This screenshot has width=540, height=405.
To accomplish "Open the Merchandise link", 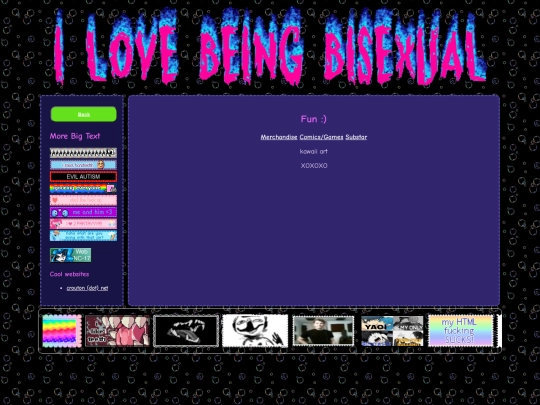I will (279, 137).
